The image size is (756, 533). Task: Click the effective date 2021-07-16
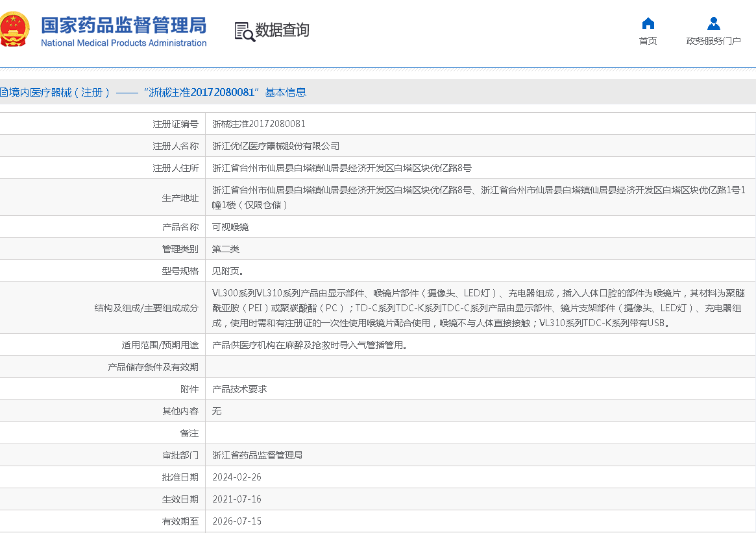[x=237, y=499]
